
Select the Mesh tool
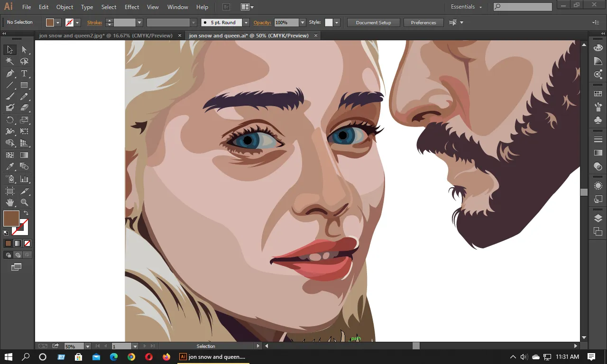(x=9, y=155)
